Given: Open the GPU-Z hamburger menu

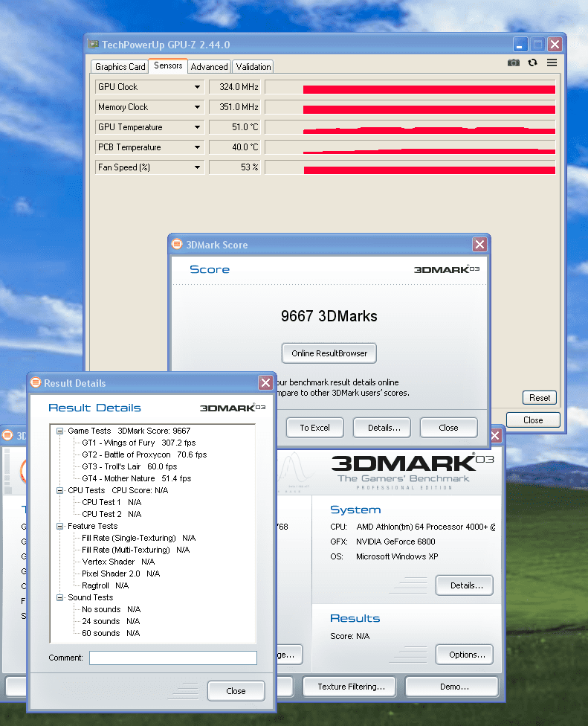Looking at the screenshot, I should click(x=552, y=62).
